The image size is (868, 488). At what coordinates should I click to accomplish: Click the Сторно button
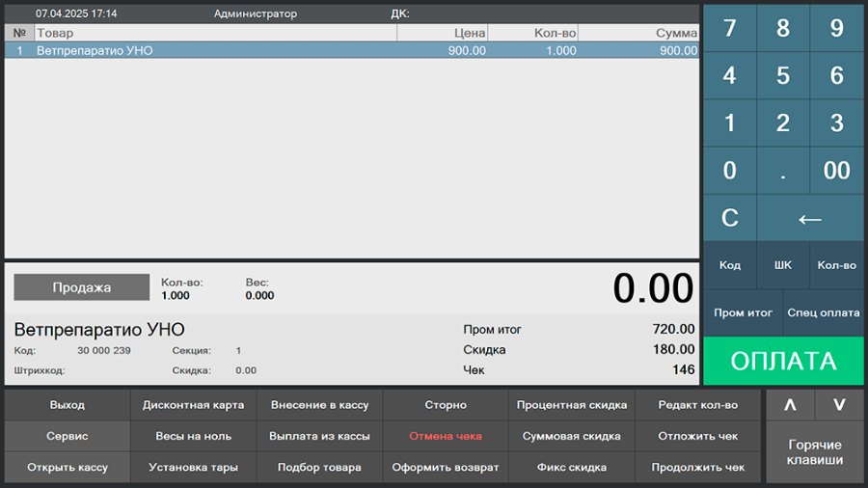point(446,405)
